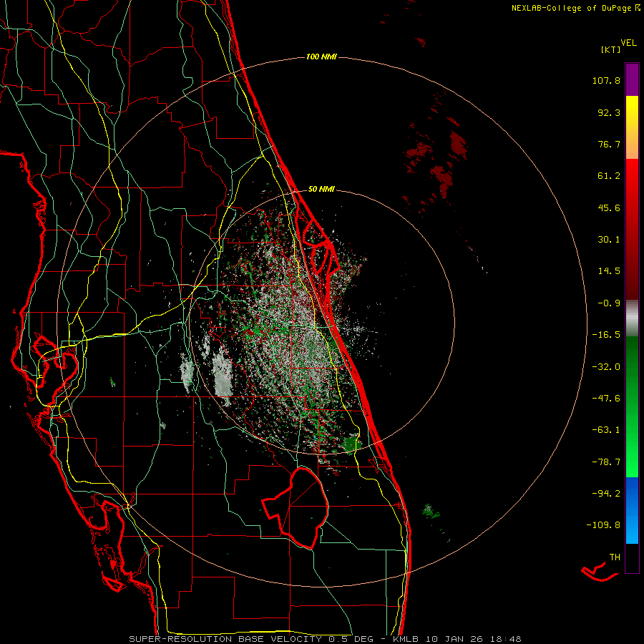Click the purple color bar segment
Screen dimensions: 644x644
tap(632, 79)
